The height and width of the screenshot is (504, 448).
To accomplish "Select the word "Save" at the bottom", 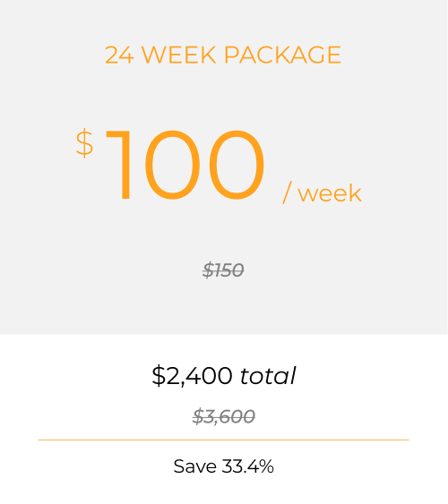I will coord(195,466).
